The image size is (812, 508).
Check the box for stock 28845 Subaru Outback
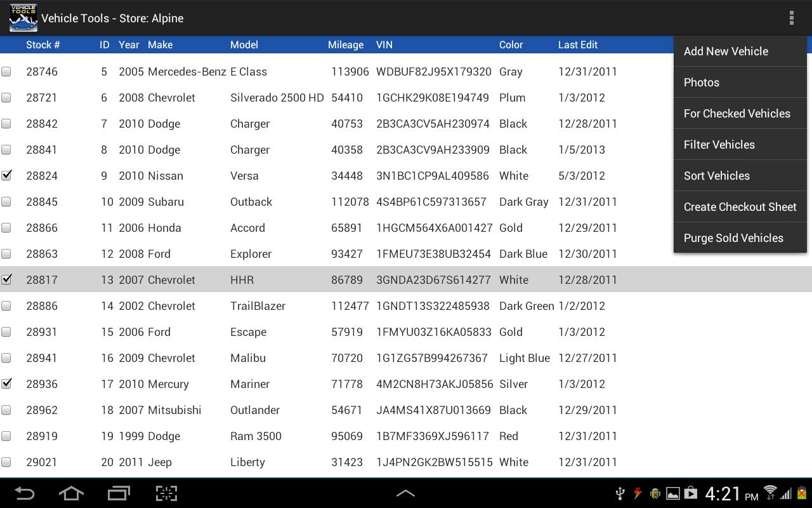[6, 202]
